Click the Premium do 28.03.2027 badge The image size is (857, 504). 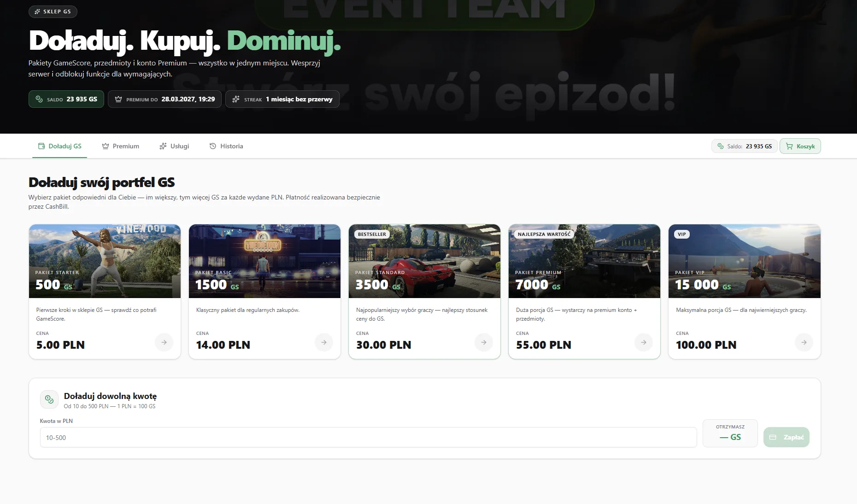tap(165, 99)
